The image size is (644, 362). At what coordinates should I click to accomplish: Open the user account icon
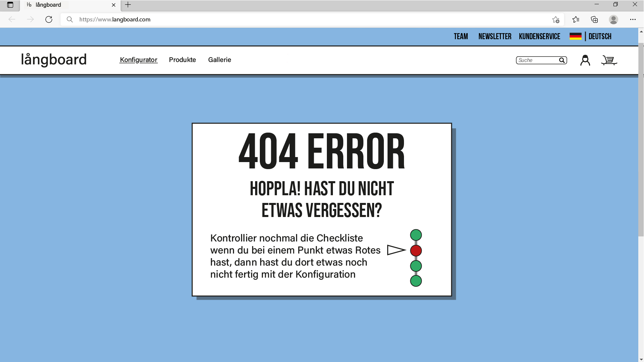coord(585,60)
